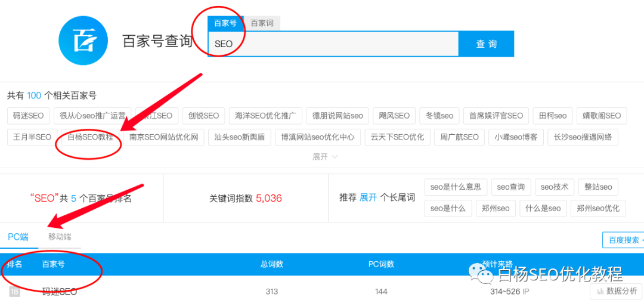Open the 很从心seo推广运营 tag
Viewport: 644px width, 303px height.
92,116
